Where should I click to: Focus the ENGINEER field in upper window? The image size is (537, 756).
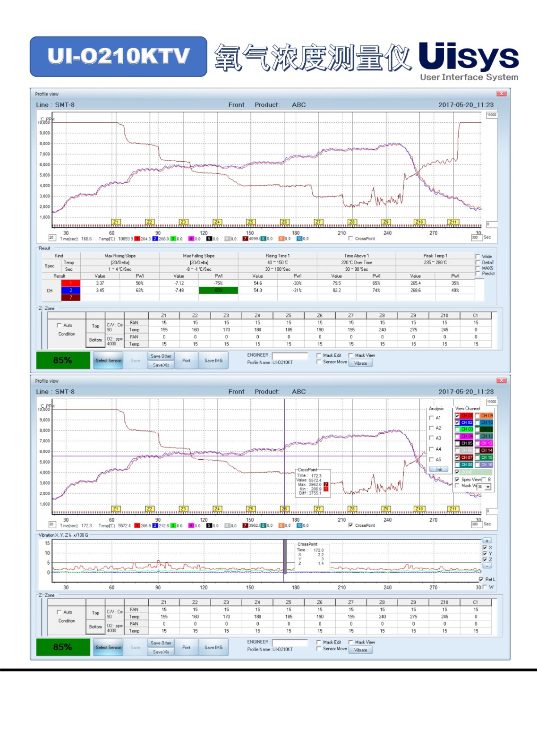tap(290, 356)
